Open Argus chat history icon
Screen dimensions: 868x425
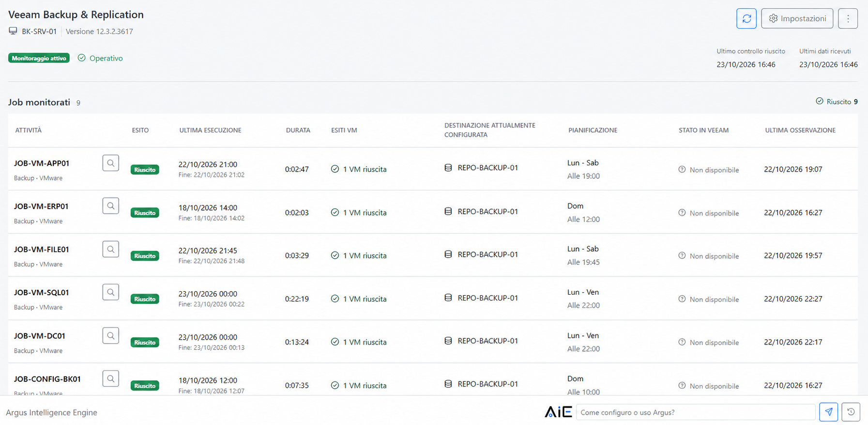coord(851,412)
